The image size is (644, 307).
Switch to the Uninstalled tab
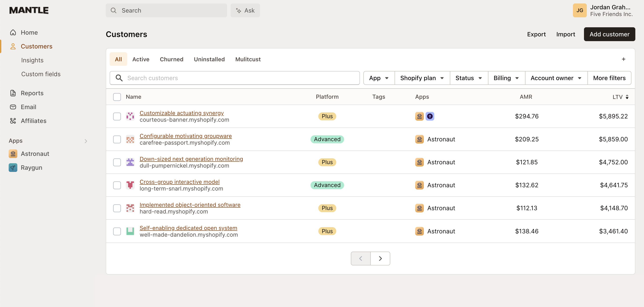point(209,59)
